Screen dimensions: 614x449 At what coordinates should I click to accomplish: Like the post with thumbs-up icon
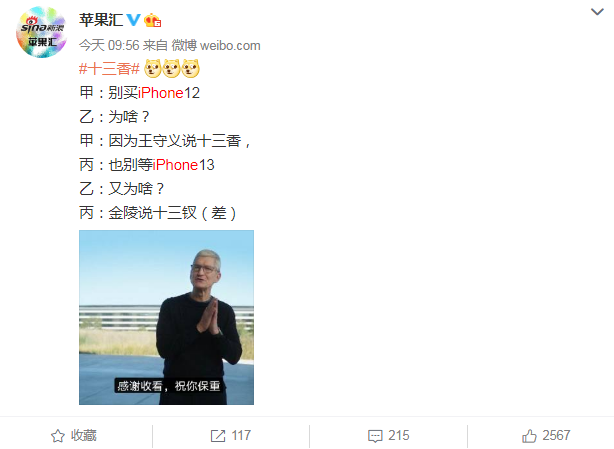529,436
